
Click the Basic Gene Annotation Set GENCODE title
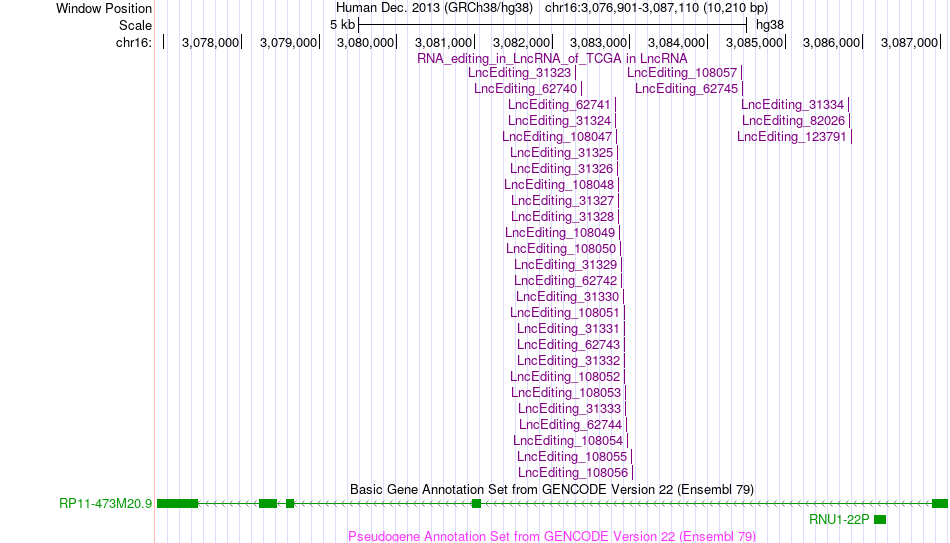552,489
